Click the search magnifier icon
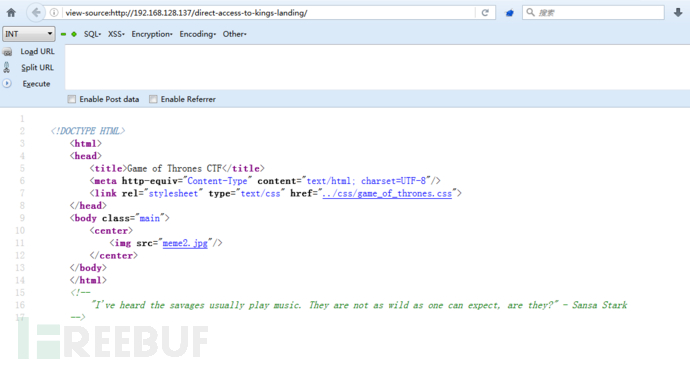The height and width of the screenshot is (366, 690). (531, 12)
